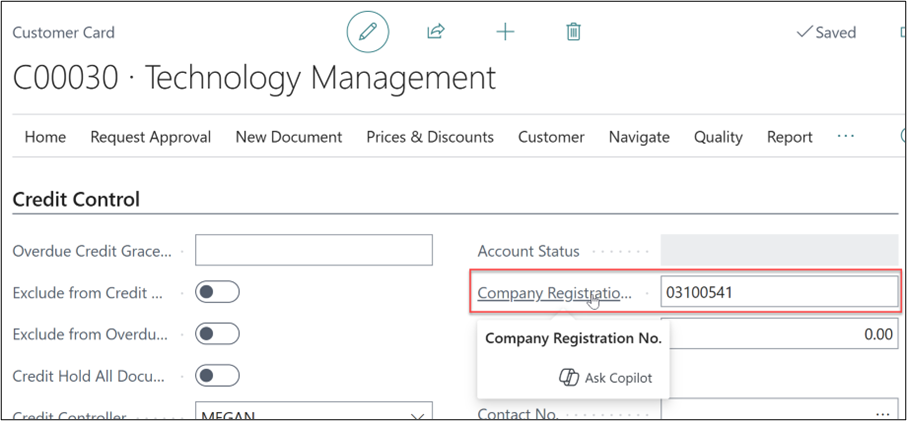Open the Navigate menu
The image size is (907, 421).
(638, 137)
